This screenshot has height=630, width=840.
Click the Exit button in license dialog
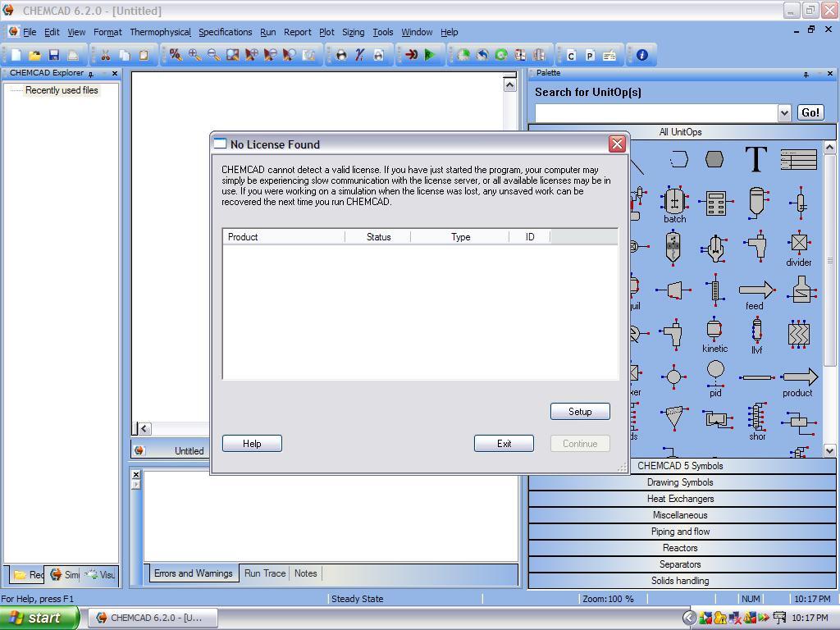point(504,444)
